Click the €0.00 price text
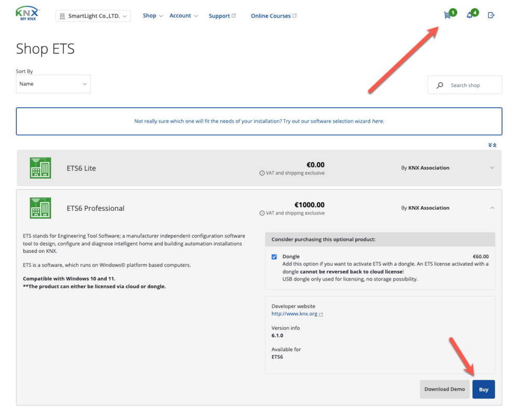The height and width of the screenshot is (415, 532). coord(315,165)
